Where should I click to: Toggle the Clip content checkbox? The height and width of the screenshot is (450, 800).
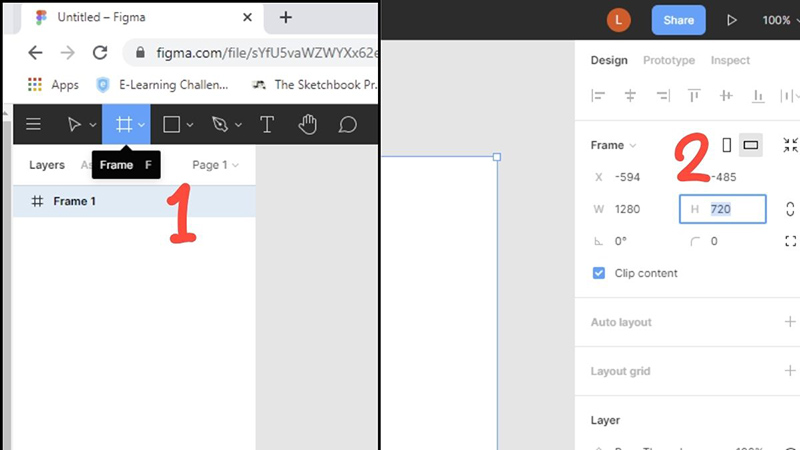(599, 273)
